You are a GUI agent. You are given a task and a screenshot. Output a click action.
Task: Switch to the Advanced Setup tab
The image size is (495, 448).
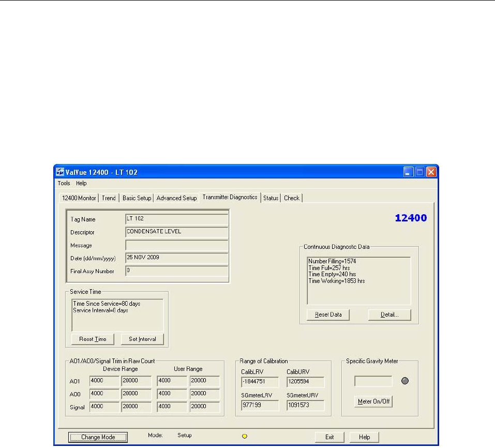tap(176, 198)
